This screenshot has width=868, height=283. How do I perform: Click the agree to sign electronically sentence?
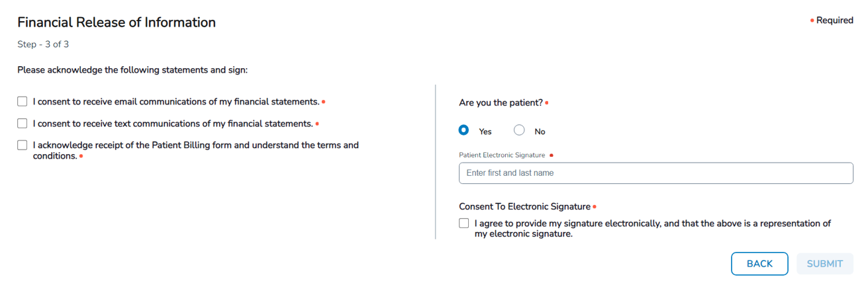652,223
